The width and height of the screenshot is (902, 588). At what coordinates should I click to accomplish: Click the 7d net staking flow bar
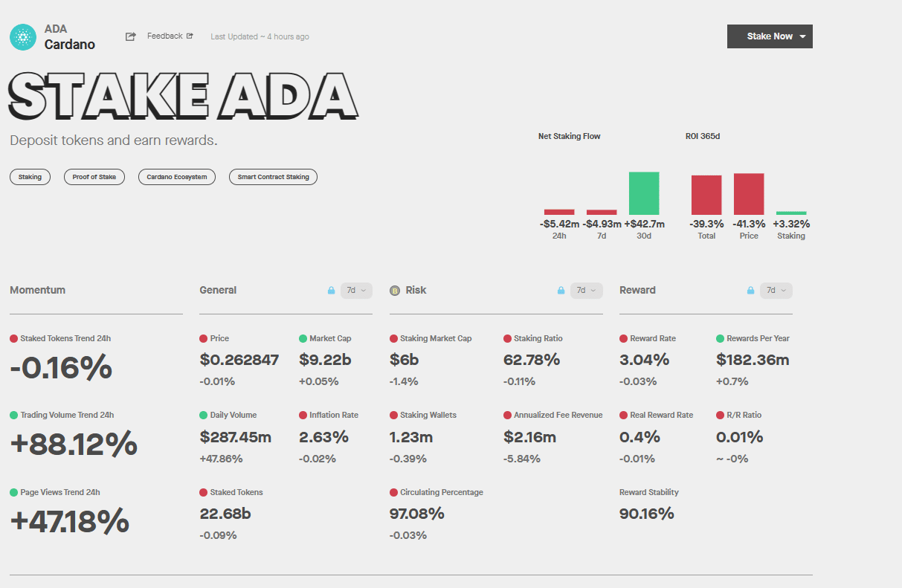coord(602,212)
